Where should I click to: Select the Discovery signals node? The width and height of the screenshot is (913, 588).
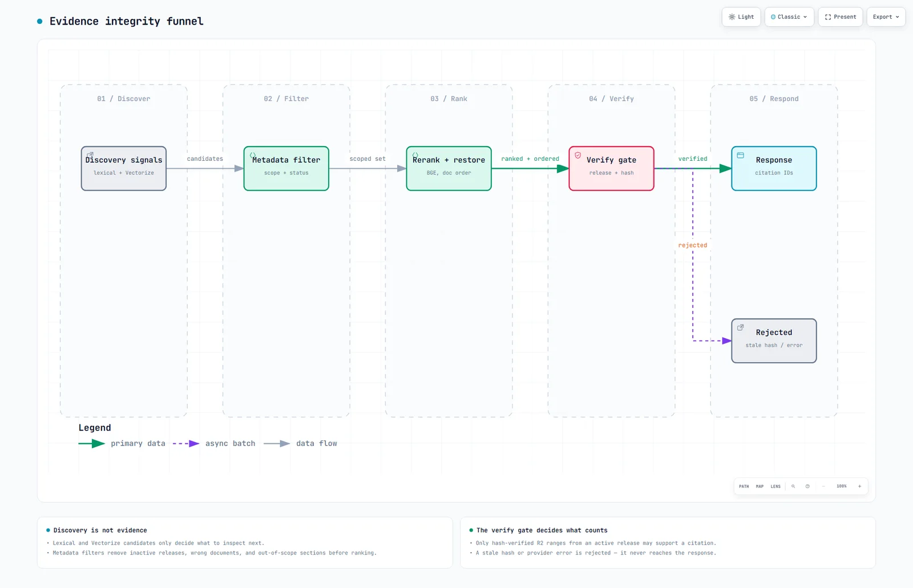click(124, 168)
